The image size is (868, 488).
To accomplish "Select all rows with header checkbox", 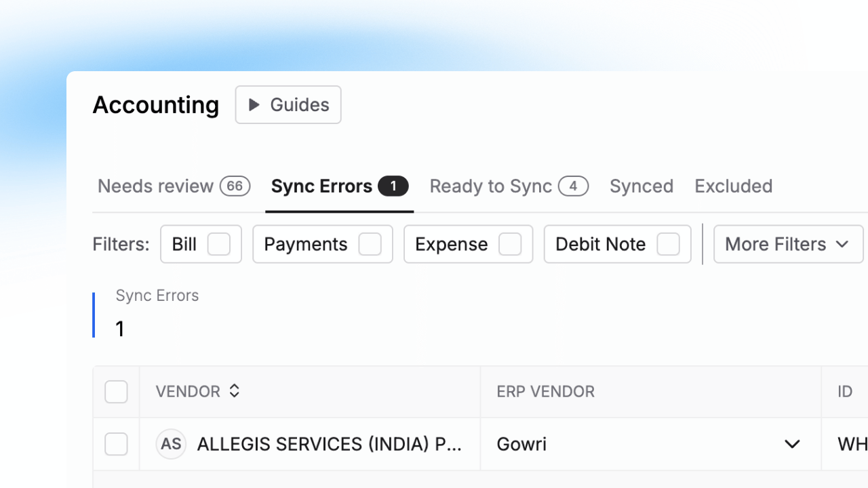I will [116, 392].
